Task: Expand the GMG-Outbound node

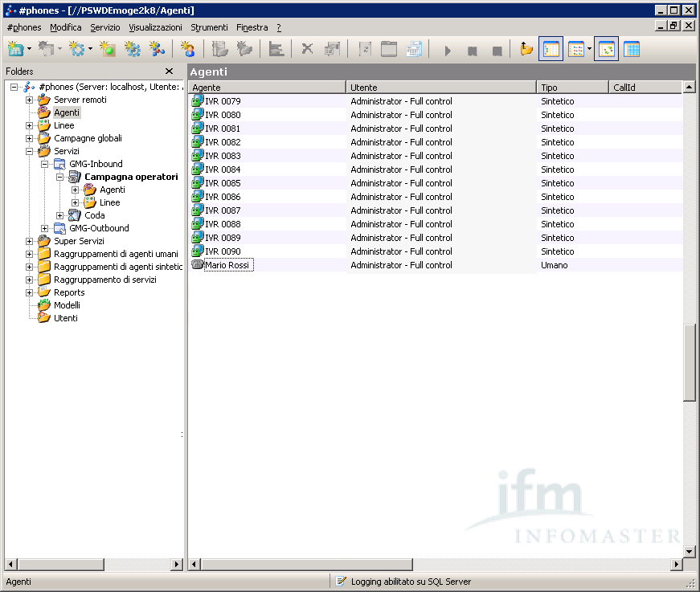Action: coord(45,228)
